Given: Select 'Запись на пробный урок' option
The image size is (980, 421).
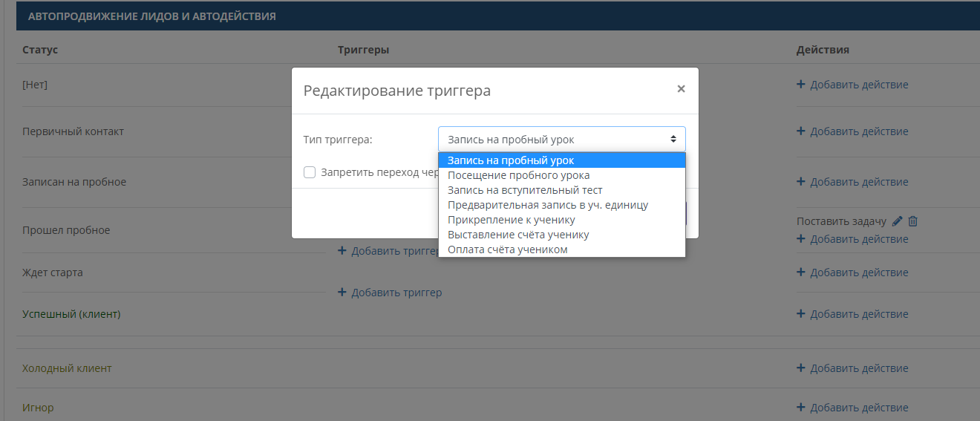Looking at the screenshot, I should tap(562, 160).
